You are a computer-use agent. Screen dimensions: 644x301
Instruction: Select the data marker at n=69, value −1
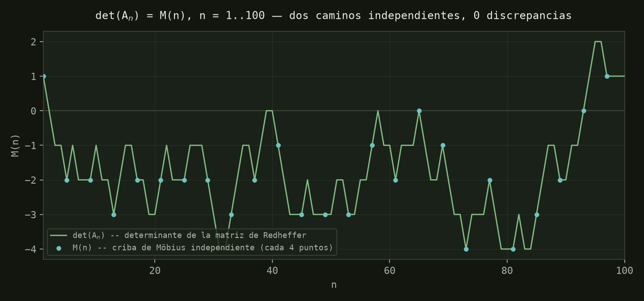443,145
